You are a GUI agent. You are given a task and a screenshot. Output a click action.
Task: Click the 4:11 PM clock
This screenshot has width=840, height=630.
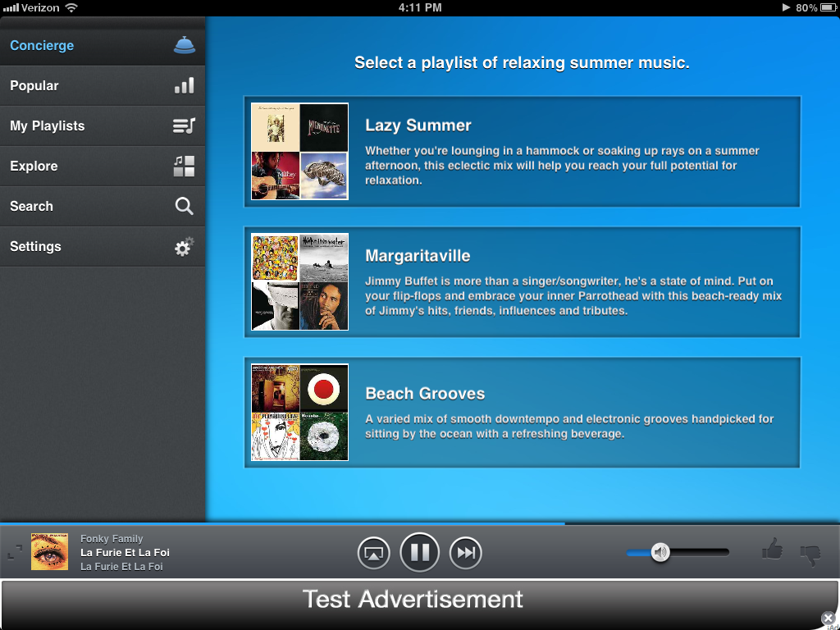click(x=420, y=7)
